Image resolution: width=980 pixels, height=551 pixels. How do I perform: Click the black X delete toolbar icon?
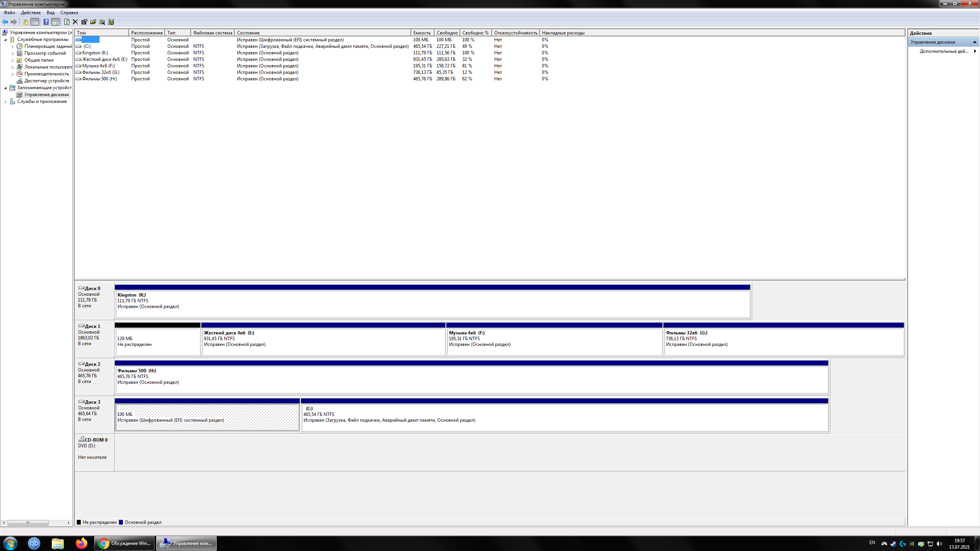[75, 22]
